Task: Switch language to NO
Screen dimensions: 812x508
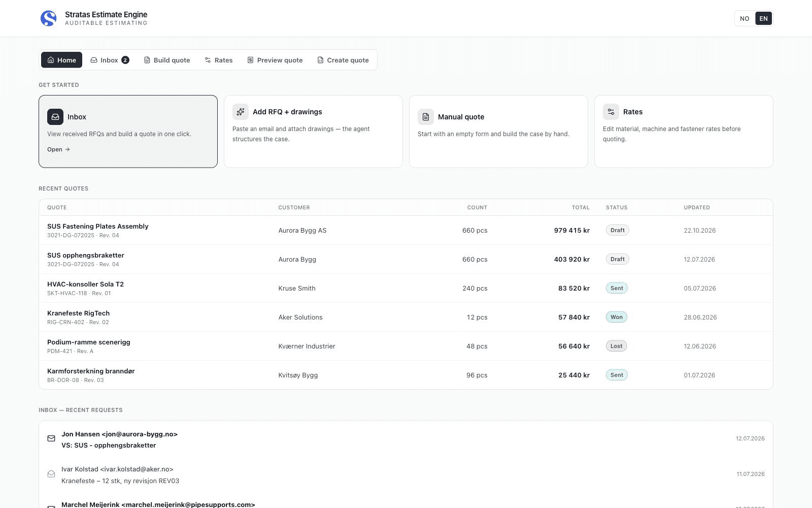Action: click(x=745, y=18)
